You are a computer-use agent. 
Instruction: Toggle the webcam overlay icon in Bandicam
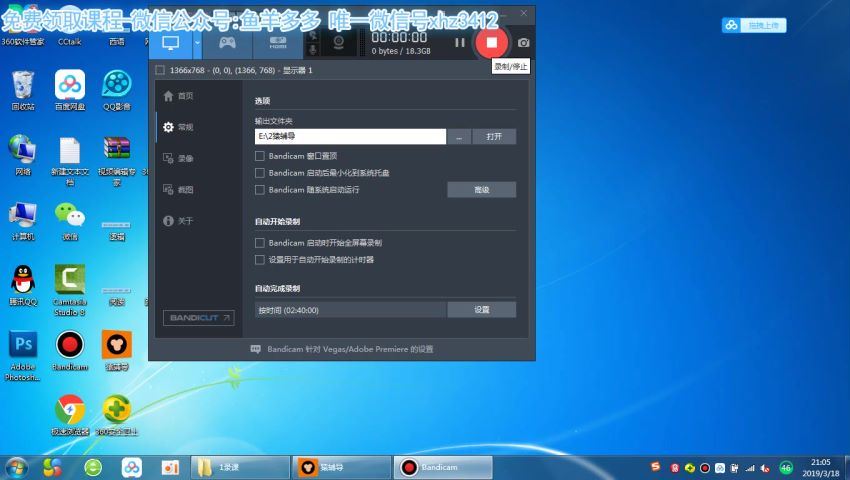pos(339,42)
